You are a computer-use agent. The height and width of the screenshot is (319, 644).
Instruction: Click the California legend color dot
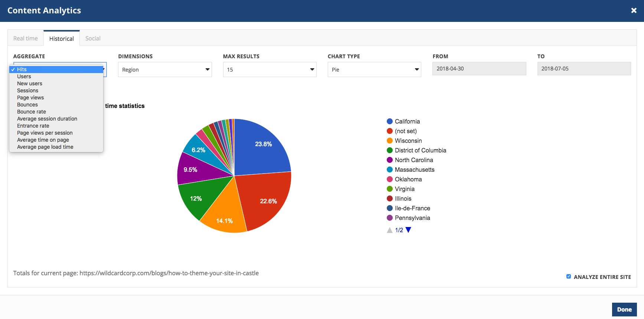tap(390, 121)
